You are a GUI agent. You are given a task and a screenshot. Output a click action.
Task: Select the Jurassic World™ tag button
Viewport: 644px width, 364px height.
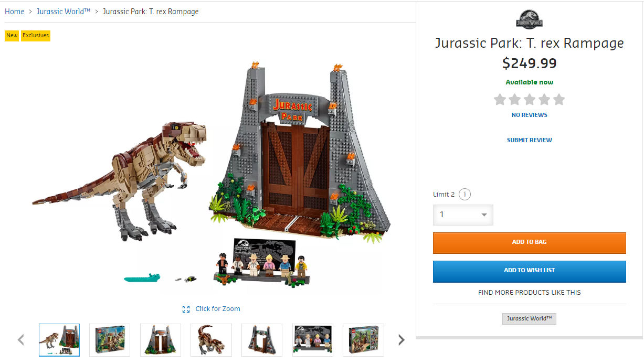click(x=529, y=319)
